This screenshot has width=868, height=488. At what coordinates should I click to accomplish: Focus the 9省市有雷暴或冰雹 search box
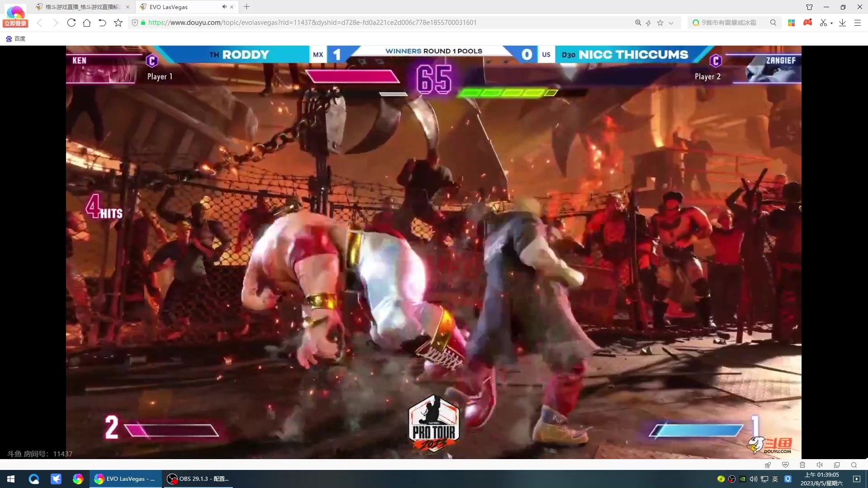pyautogui.click(x=729, y=23)
